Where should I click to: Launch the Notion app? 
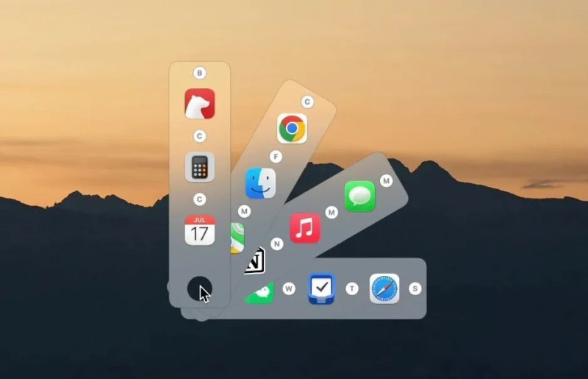tap(254, 261)
